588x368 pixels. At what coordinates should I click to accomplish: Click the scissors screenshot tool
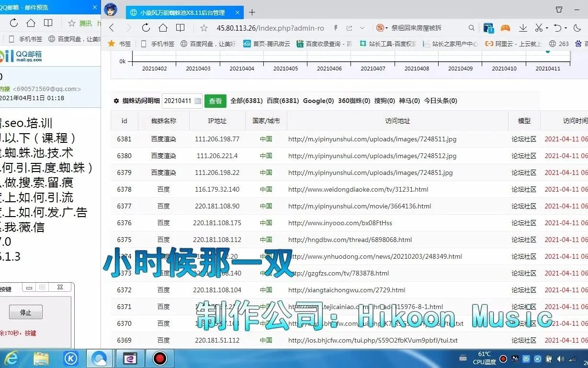coord(539,28)
